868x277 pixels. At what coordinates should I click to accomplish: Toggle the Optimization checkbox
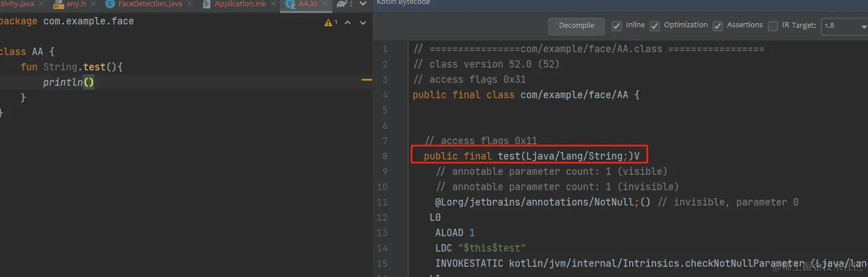(x=654, y=26)
